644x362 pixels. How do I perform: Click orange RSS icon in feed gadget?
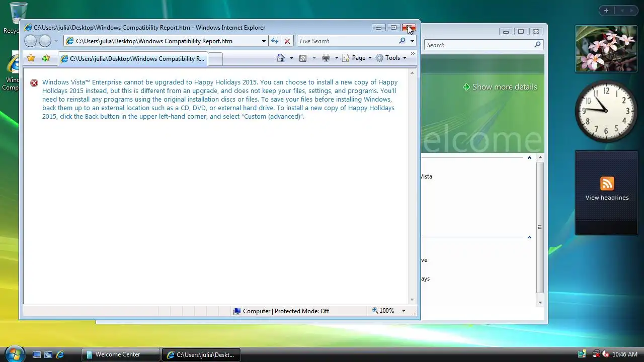coord(607,184)
